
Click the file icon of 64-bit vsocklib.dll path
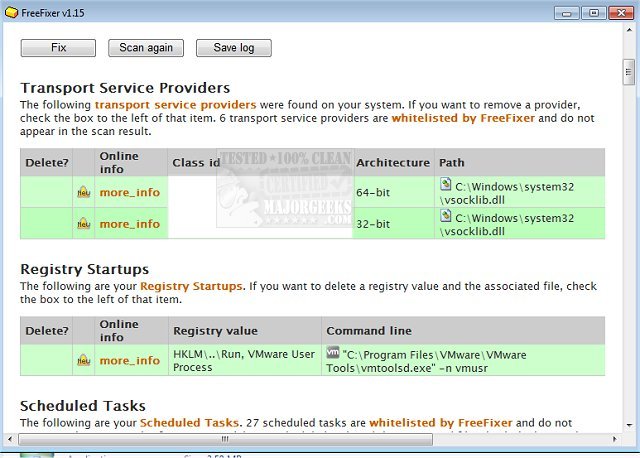click(445, 184)
